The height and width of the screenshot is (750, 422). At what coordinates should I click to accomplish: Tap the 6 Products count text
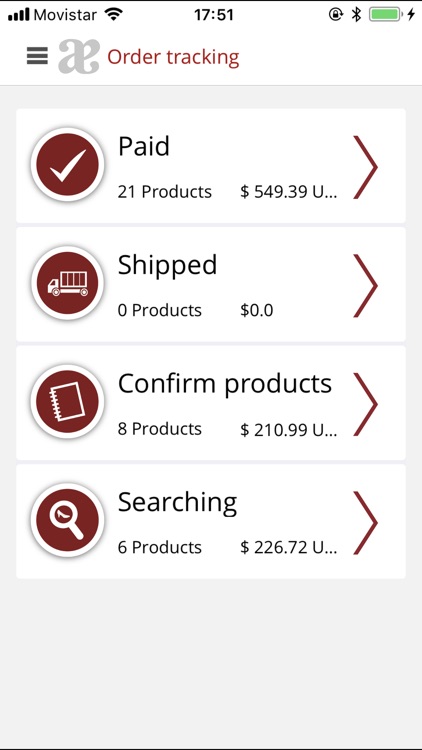coord(160,547)
